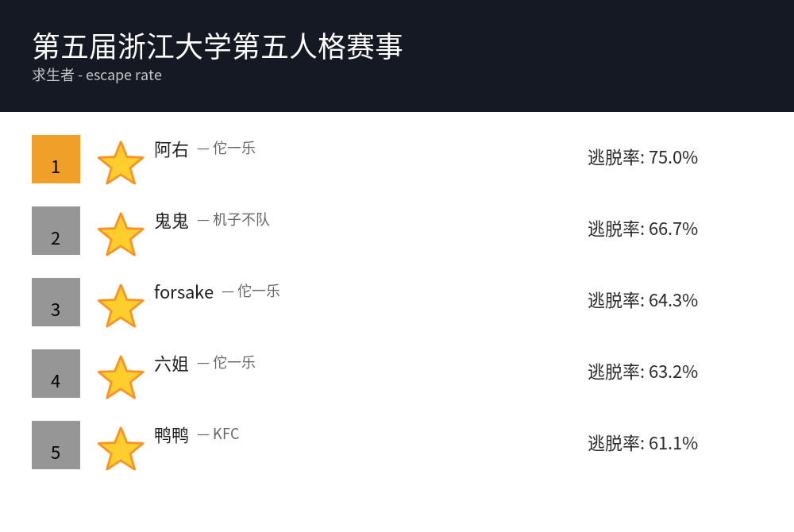Click the star icon beside 阿右

click(121, 164)
